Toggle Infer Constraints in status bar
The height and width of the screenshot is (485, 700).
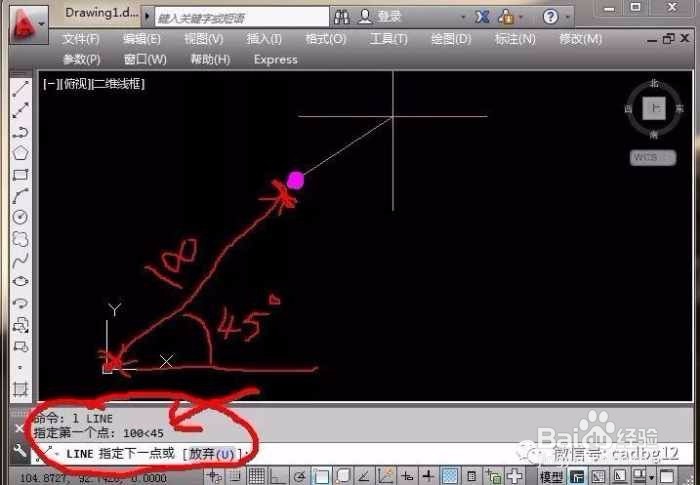215,477
